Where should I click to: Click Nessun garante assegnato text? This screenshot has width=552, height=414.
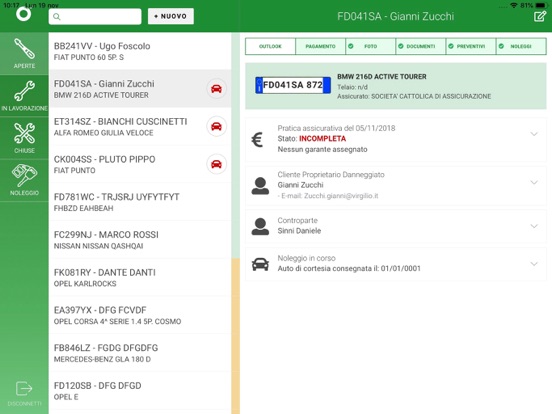click(x=322, y=150)
